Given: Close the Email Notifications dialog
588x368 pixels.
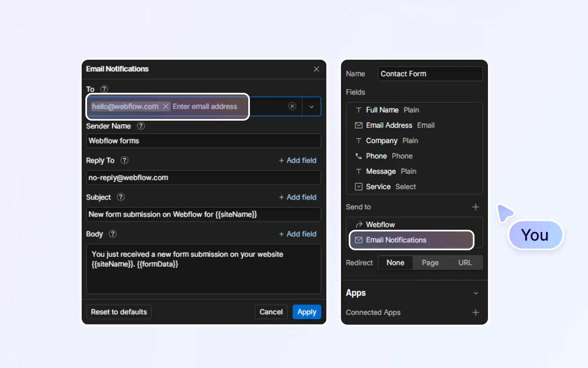Looking at the screenshot, I should (316, 69).
